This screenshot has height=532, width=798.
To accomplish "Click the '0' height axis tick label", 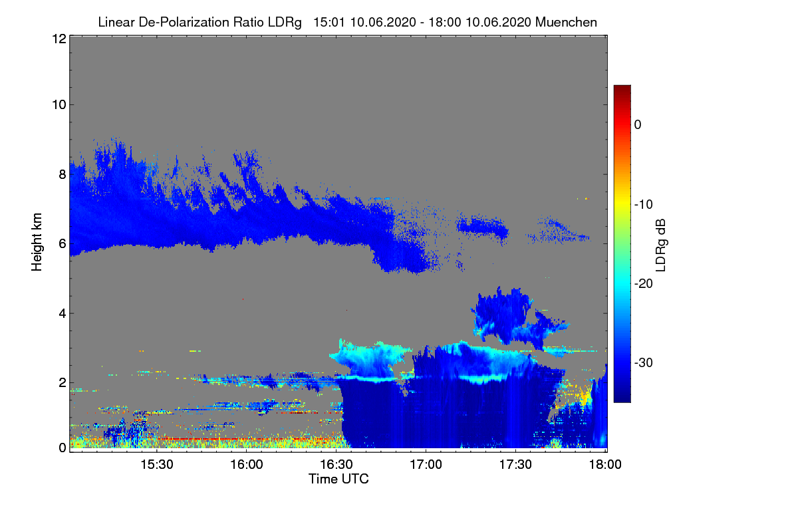I will click(x=62, y=448).
